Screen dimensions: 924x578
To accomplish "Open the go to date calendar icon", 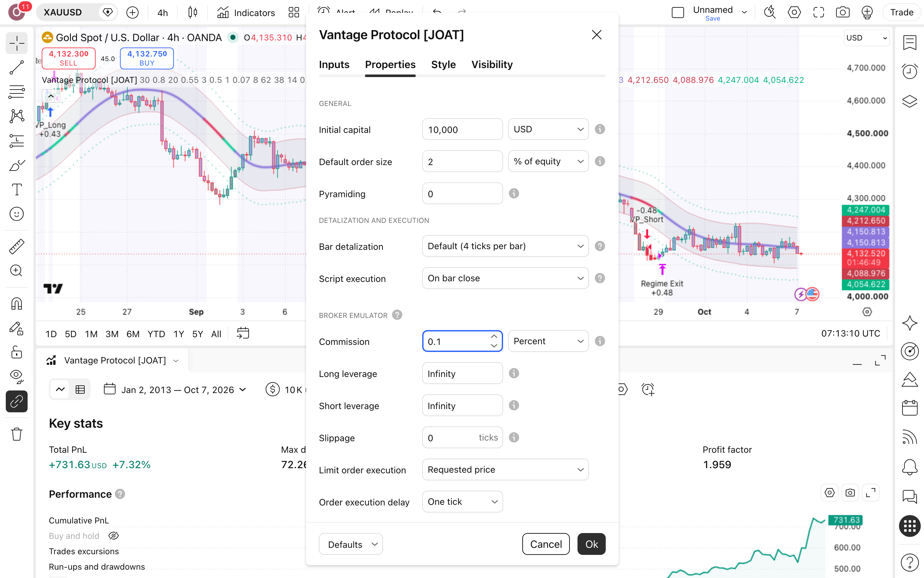I will tap(243, 333).
